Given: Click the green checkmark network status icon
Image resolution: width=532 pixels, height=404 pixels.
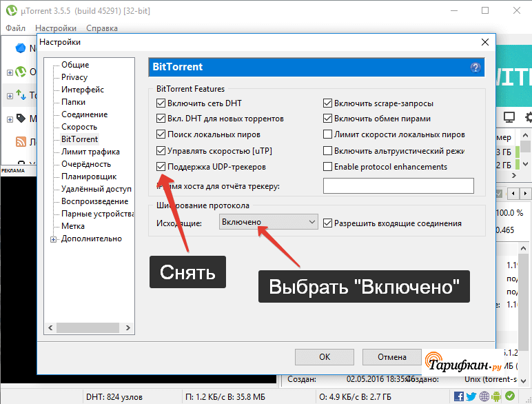Looking at the screenshot, I should click(510, 396).
